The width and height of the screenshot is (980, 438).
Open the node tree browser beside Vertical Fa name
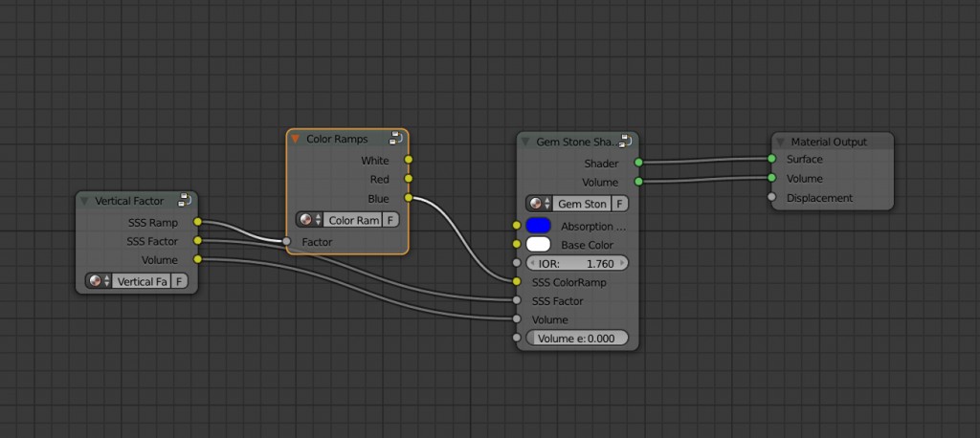tap(99, 281)
